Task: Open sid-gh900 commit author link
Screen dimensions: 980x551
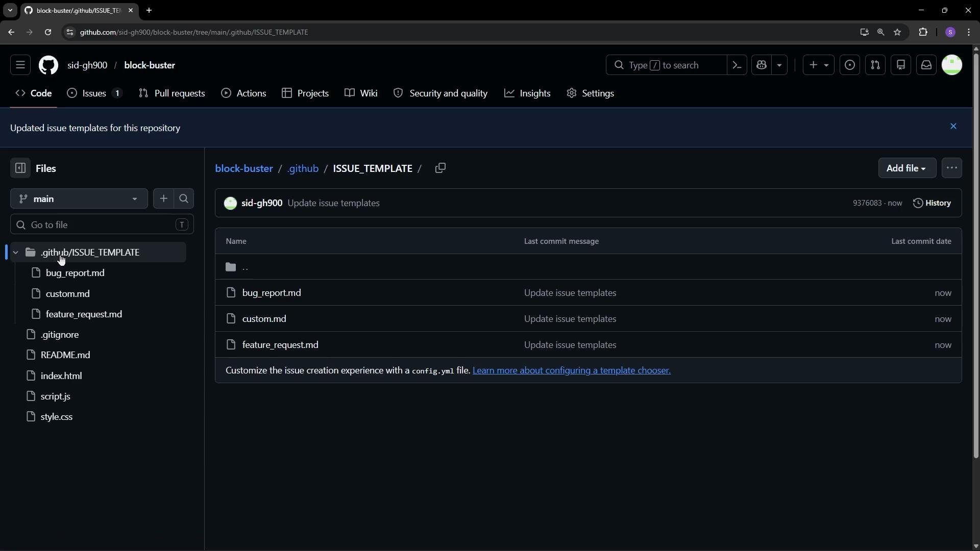Action: [262, 203]
